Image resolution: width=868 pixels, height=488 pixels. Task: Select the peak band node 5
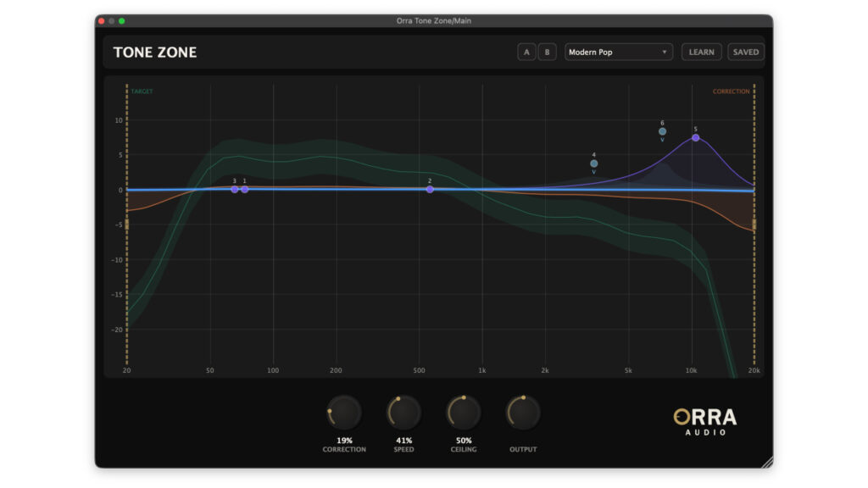[x=696, y=137]
